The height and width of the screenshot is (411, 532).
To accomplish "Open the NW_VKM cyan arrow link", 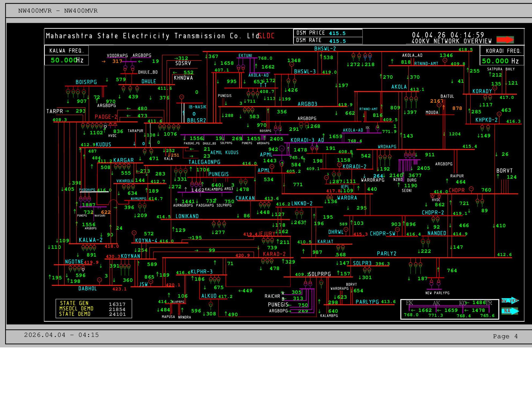I will (510, 301).
